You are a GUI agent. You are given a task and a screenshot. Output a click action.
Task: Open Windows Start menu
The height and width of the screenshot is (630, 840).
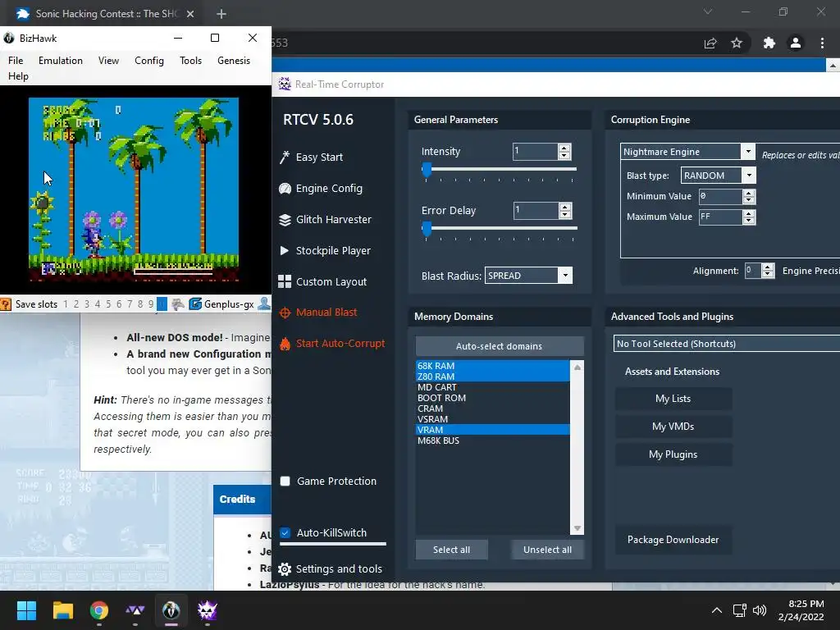coord(26,610)
